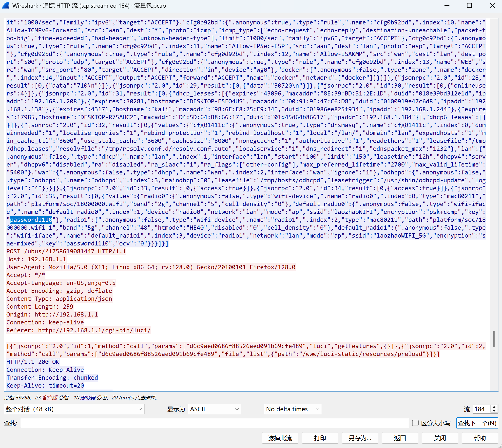Increment the stream number spinner up

(494, 407)
